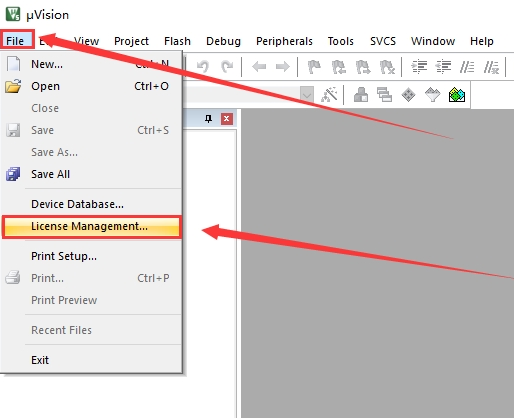The width and height of the screenshot is (514, 418).
Task: Select the Print... menu entry
Action: pos(91,278)
